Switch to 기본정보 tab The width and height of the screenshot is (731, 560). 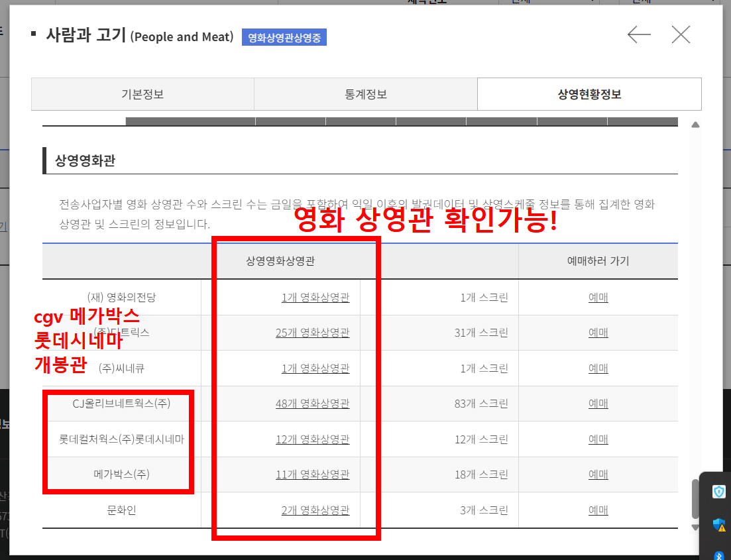tap(142, 94)
